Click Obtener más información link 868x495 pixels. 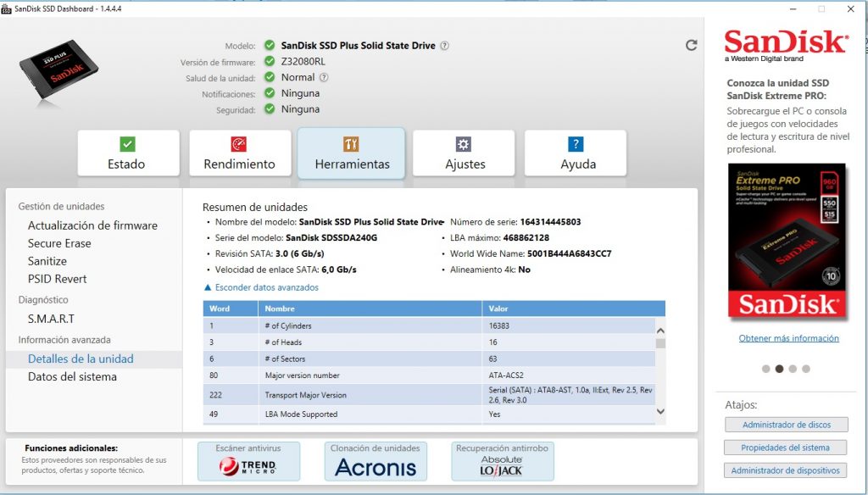pos(788,337)
